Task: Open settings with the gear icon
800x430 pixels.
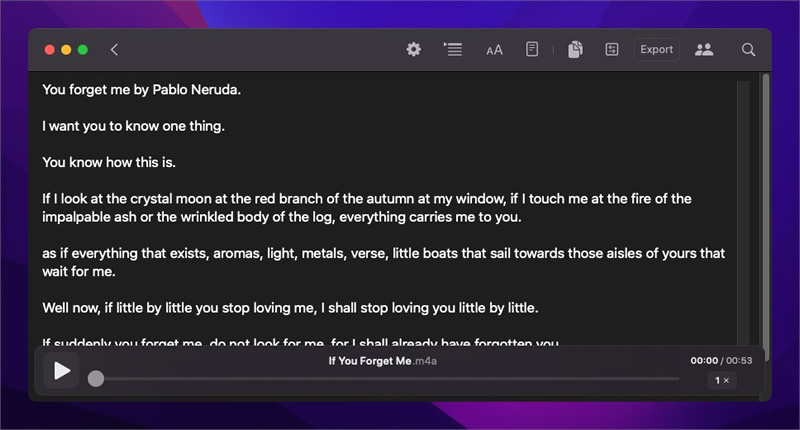Action: [413, 49]
